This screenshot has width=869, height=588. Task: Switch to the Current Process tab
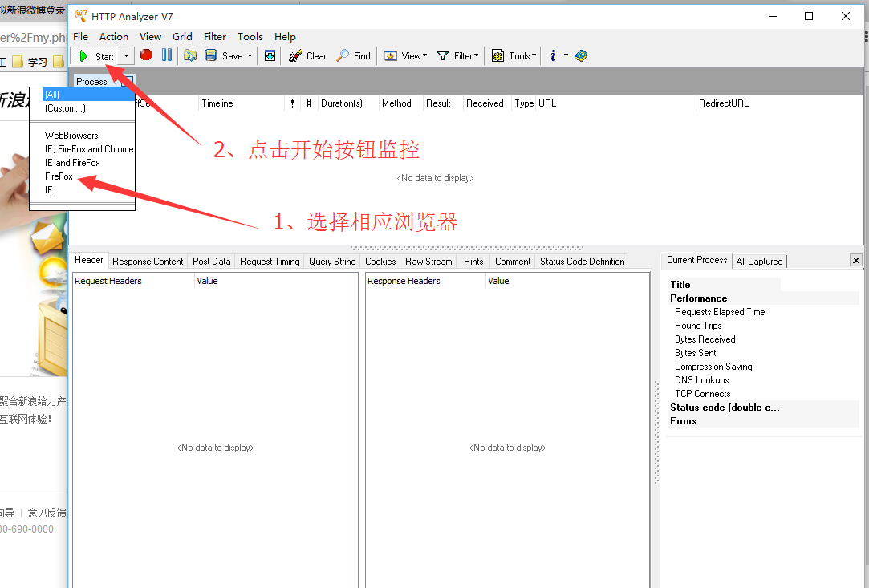[x=696, y=260]
